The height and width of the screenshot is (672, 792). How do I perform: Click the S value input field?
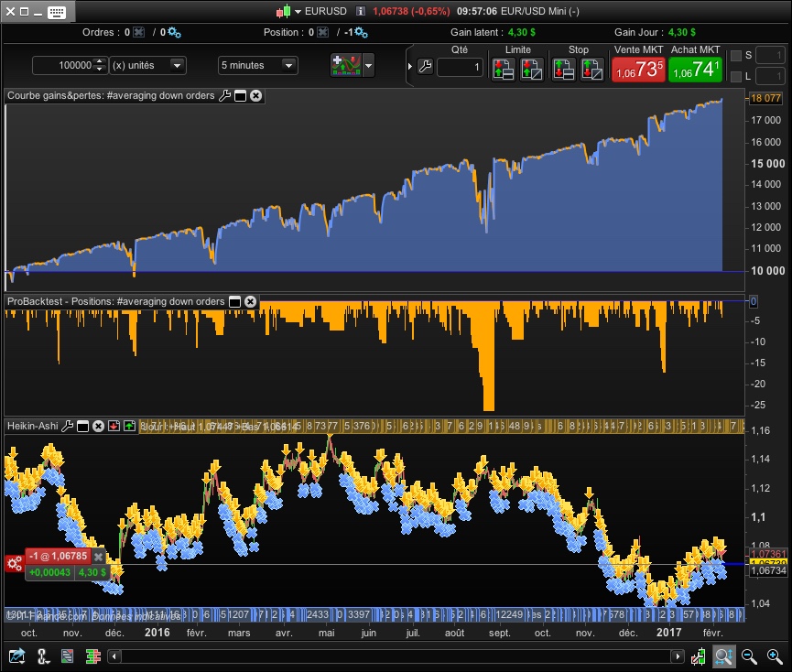tap(770, 56)
